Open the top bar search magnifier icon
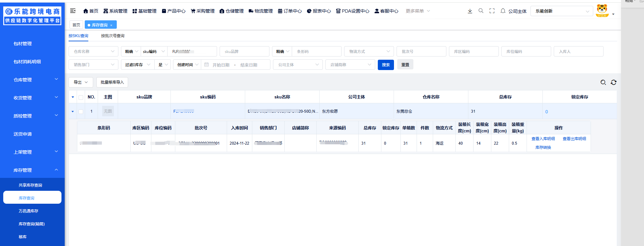 pyautogui.click(x=481, y=11)
